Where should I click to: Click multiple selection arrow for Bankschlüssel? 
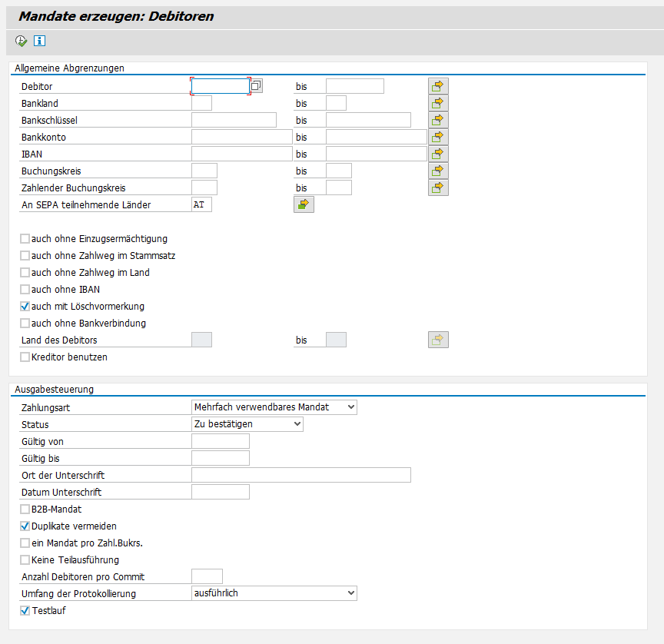(438, 120)
